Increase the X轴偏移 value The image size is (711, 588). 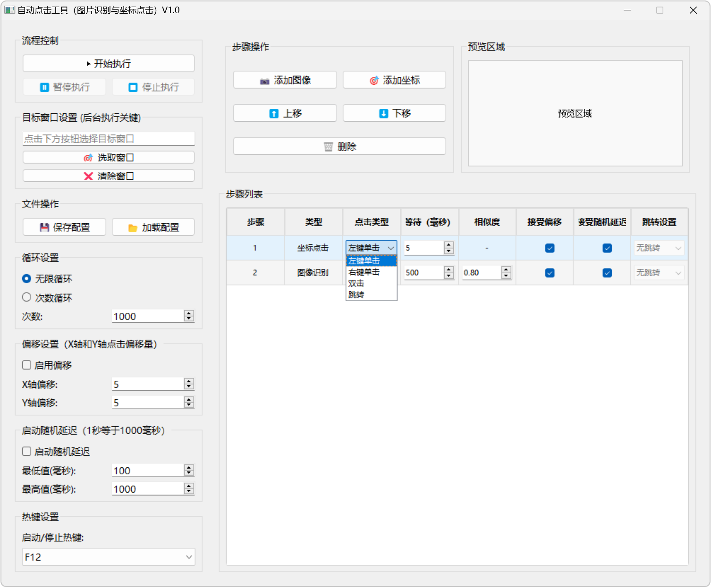pyautogui.click(x=189, y=381)
